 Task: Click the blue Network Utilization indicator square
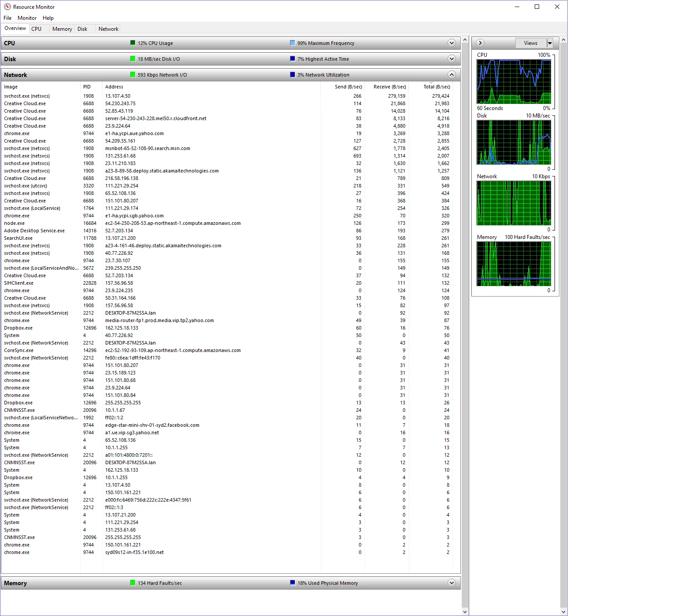(x=293, y=74)
